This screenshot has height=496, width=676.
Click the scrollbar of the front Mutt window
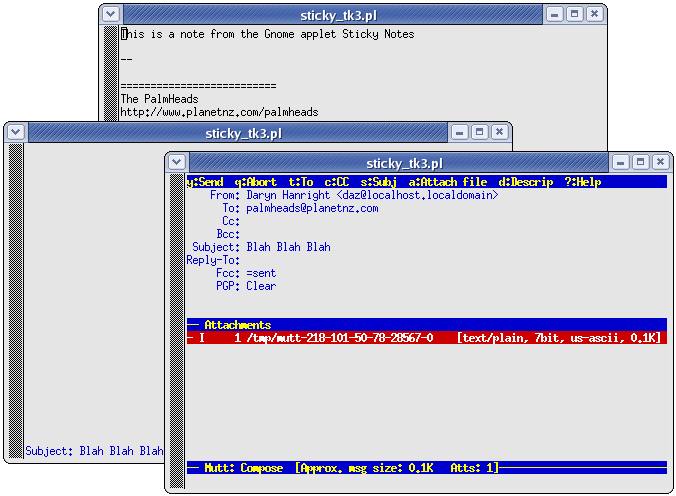177,331
